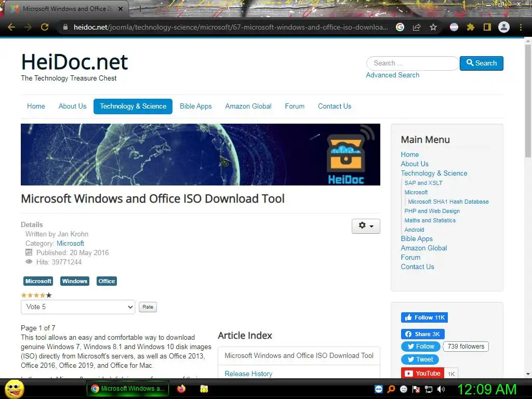The height and width of the screenshot is (399, 532).
Task: Reload the page with the refresh icon
Action: click(45, 27)
